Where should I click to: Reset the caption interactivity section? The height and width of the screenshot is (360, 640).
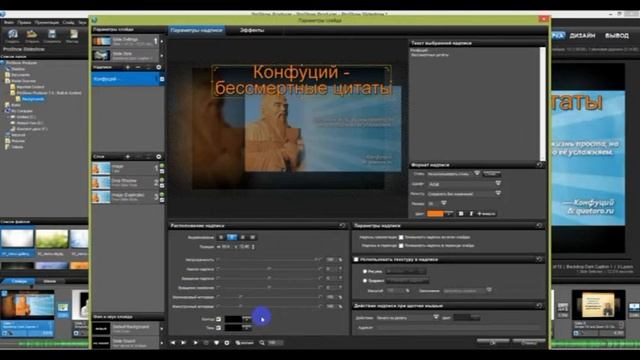pos(540,306)
